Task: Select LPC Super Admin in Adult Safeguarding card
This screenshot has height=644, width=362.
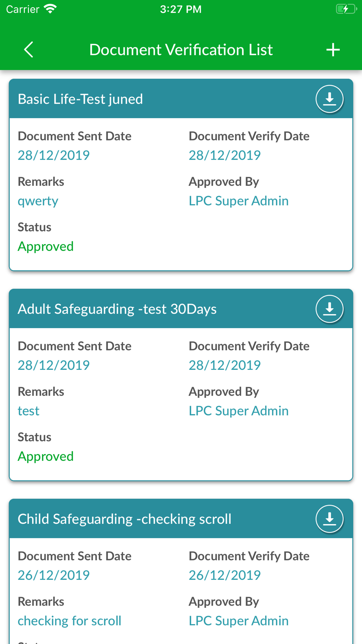Action: coord(239,411)
